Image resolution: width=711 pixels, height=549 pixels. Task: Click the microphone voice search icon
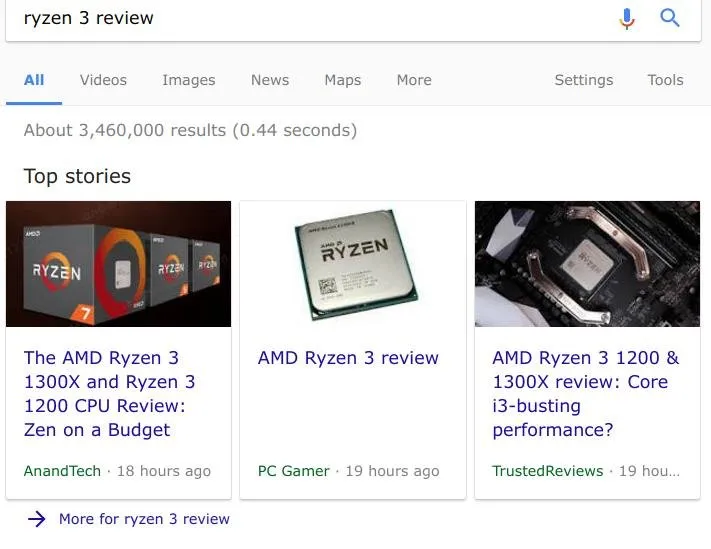pos(627,19)
